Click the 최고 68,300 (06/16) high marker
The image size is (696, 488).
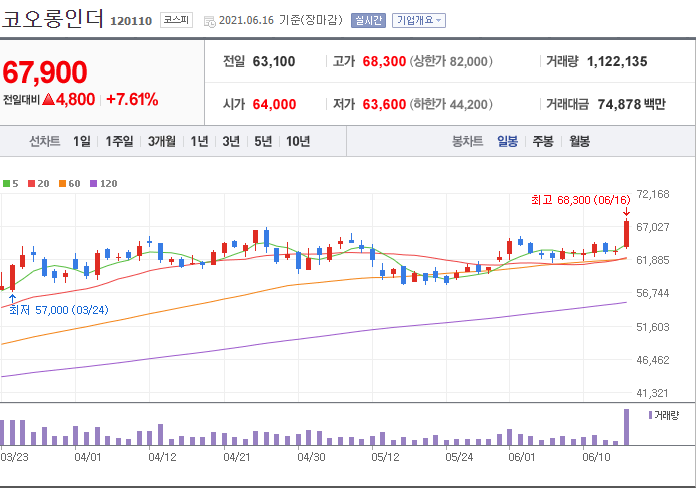pos(581,200)
